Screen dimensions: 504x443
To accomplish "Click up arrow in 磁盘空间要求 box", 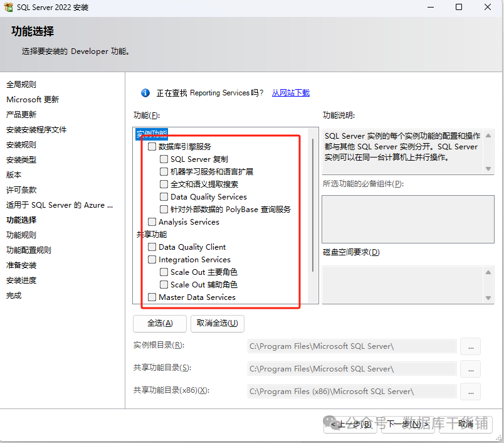I will click(x=488, y=272).
